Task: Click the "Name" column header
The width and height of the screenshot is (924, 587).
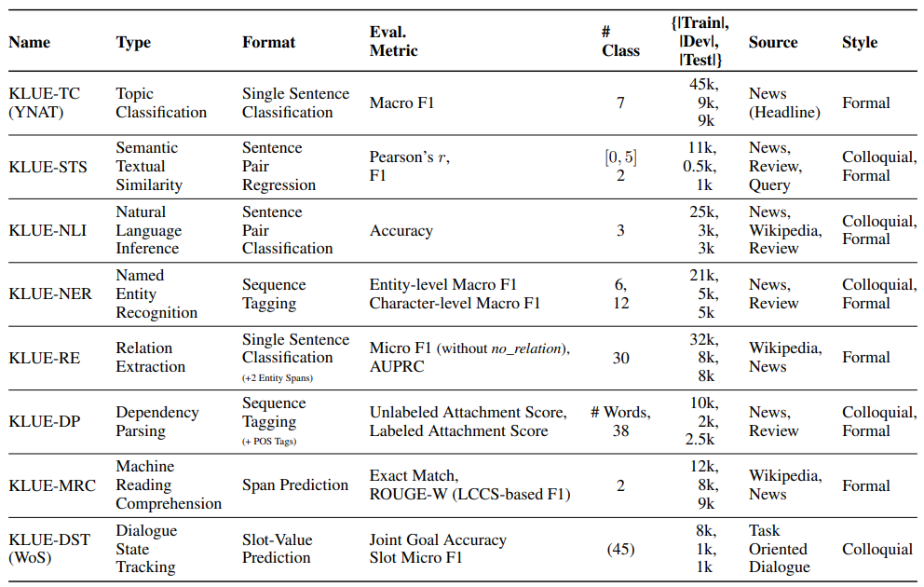Action: click(30, 42)
